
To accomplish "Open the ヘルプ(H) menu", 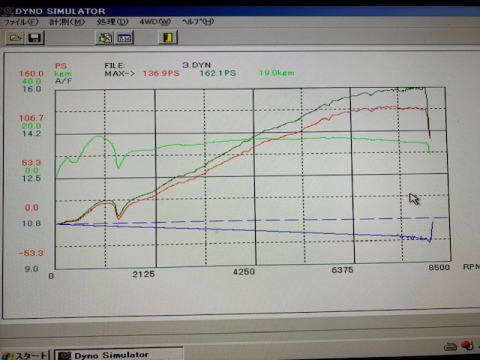I will click(x=198, y=22).
